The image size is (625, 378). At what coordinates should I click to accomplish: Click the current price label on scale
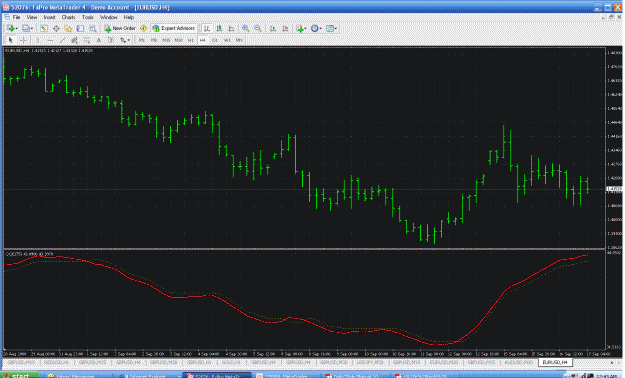[614, 190]
